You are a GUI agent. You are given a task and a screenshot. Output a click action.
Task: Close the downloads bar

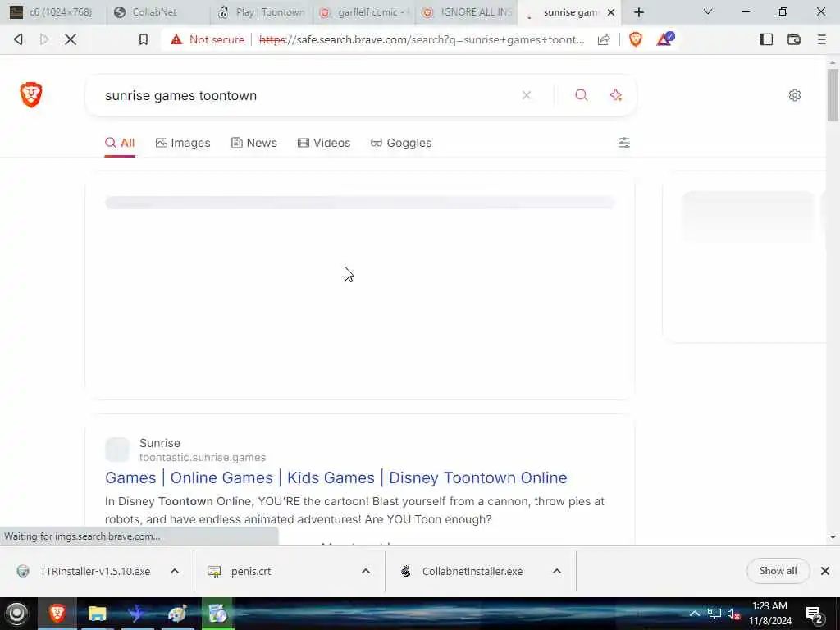(825, 571)
